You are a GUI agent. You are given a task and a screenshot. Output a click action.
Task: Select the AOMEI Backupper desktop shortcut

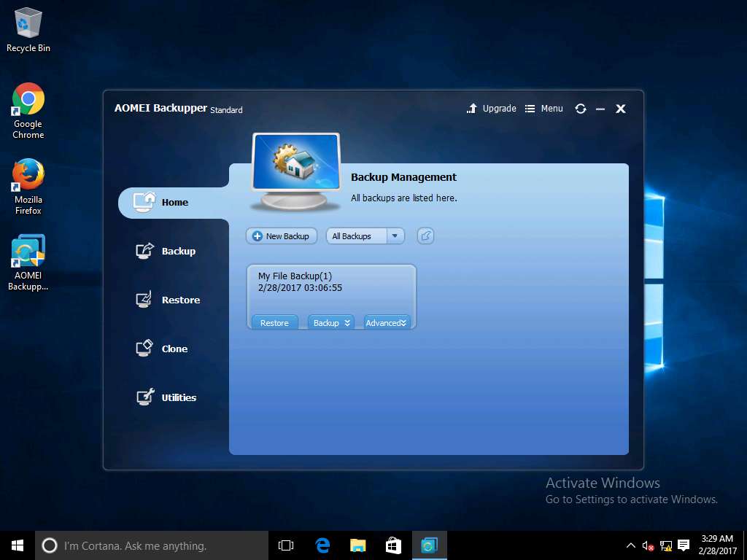[28, 262]
